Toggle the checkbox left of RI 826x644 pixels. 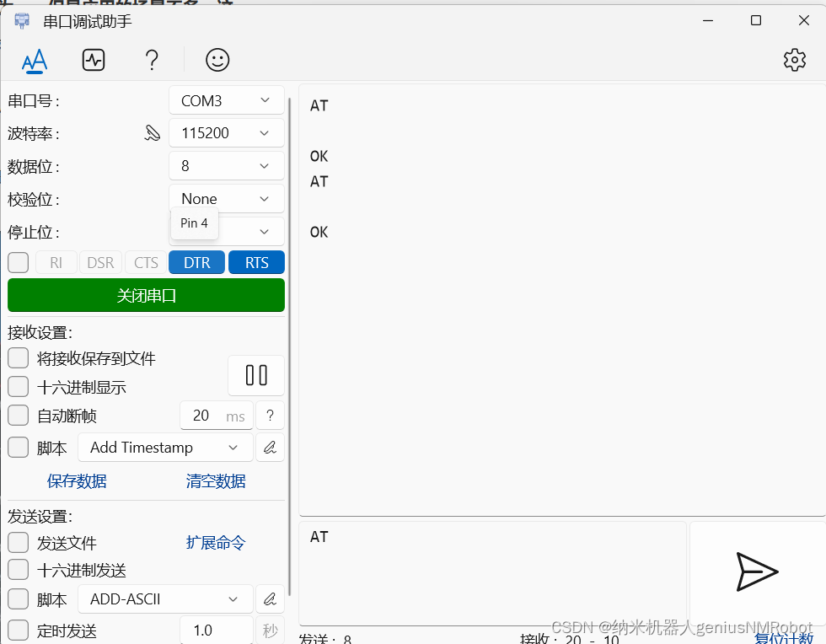[x=19, y=262]
